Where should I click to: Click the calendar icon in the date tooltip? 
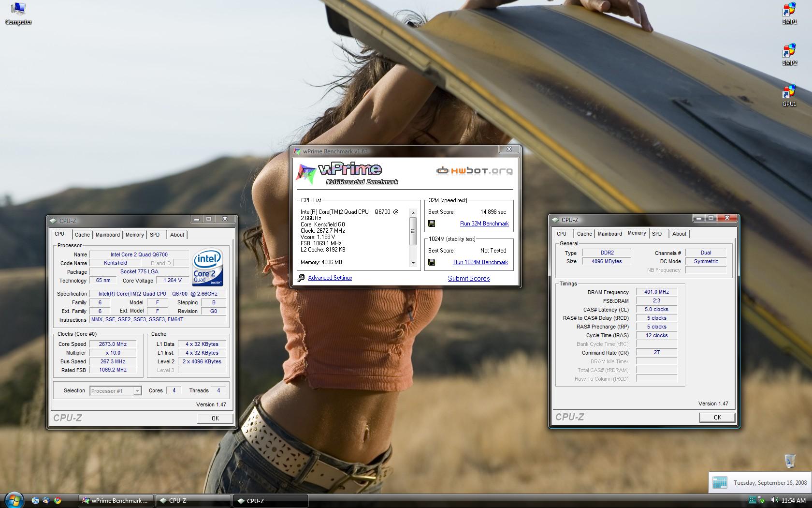pos(720,482)
